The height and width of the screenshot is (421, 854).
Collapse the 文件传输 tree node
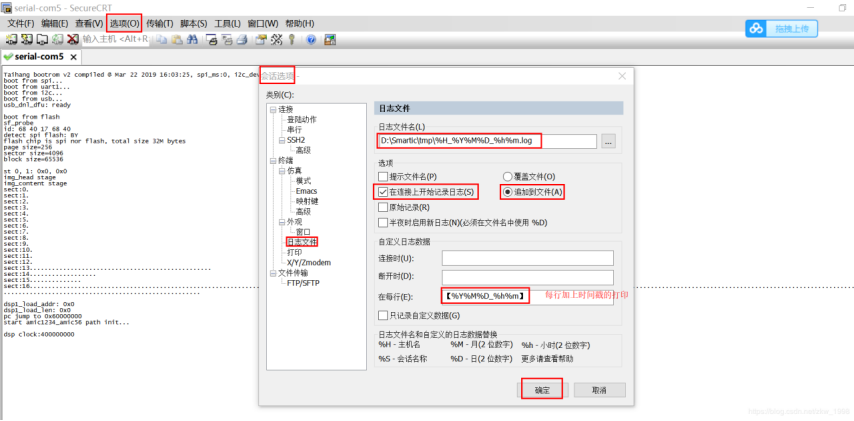click(x=273, y=273)
